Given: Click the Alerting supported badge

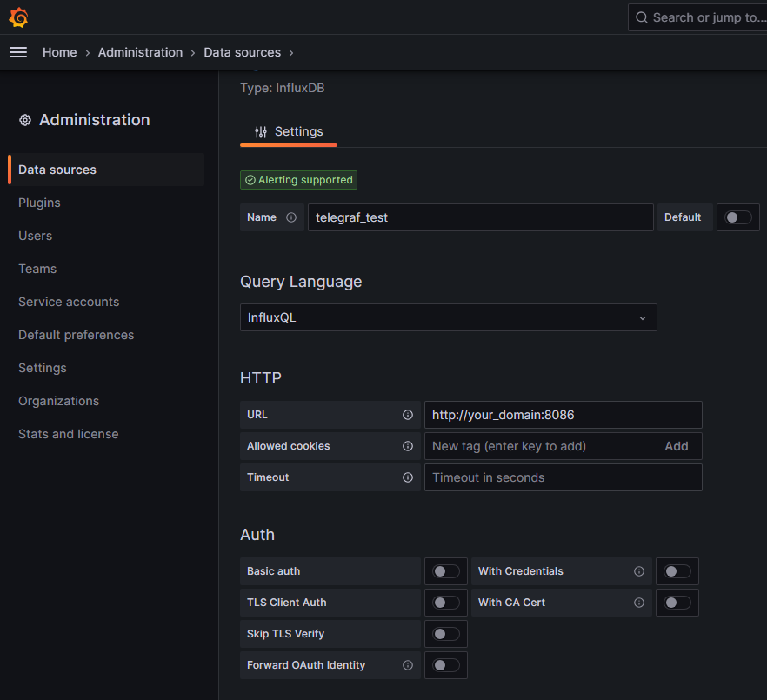Looking at the screenshot, I should point(298,180).
